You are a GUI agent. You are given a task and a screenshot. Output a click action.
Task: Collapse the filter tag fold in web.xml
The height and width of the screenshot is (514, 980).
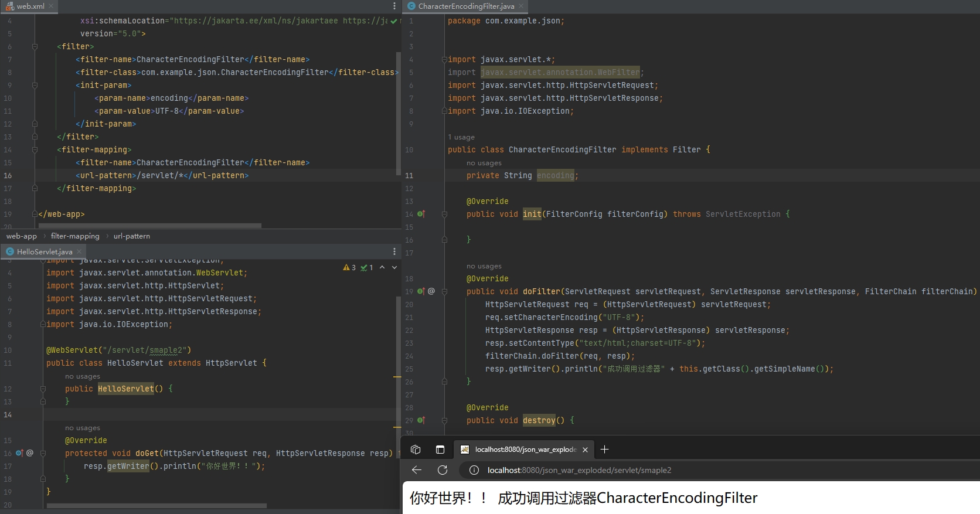pos(35,46)
